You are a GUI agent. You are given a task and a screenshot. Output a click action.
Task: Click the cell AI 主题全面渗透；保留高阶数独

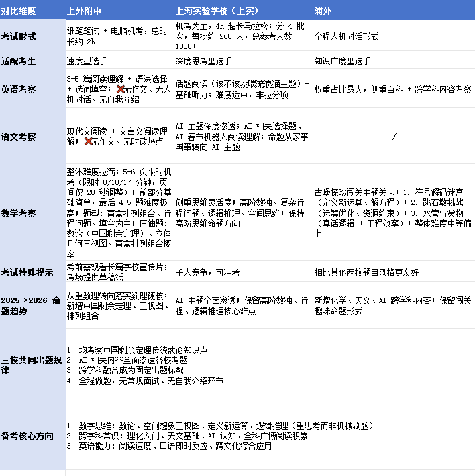(244, 305)
